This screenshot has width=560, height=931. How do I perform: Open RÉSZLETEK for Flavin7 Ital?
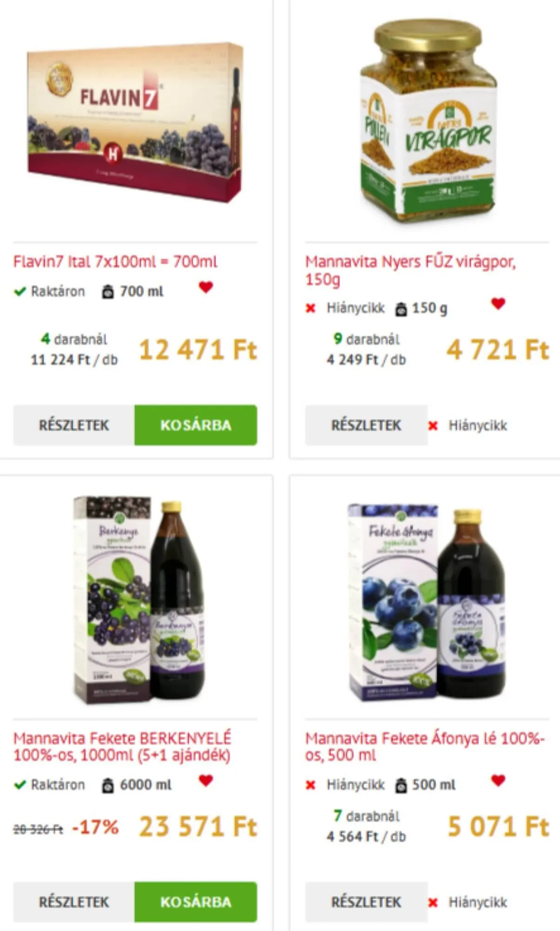click(74, 425)
